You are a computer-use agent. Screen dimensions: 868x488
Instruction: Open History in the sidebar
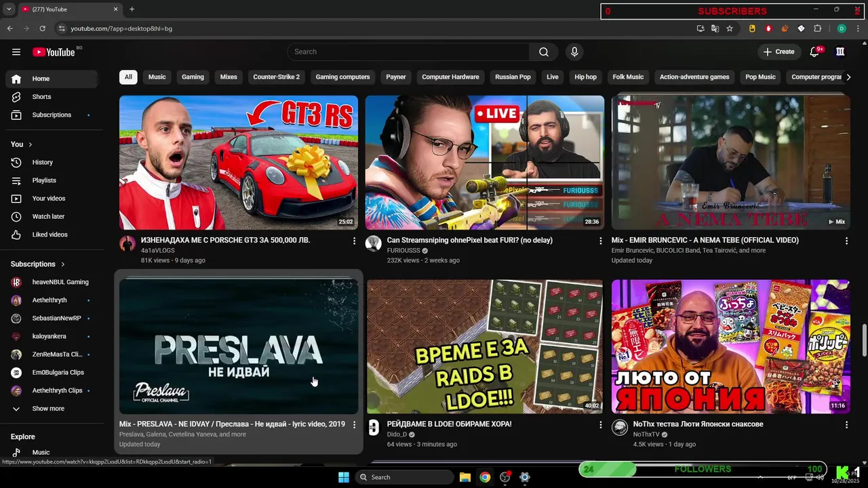52,163
